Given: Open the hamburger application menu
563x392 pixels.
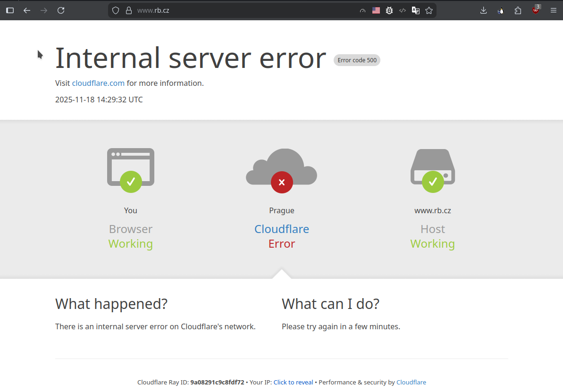Looking at the screenshot, I should click(553, 10).
